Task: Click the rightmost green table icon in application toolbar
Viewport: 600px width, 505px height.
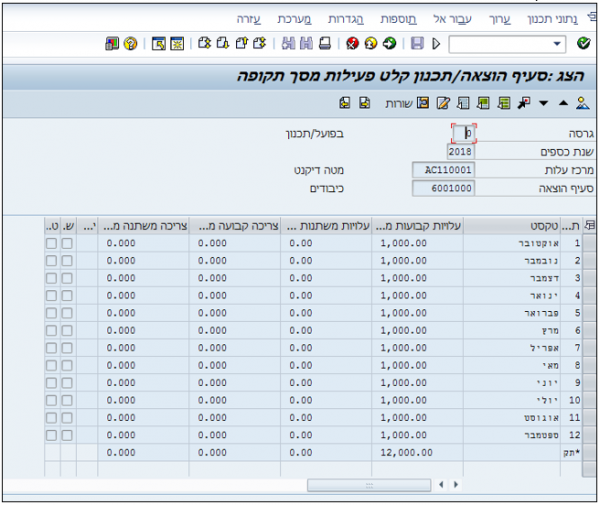Action: click(504, 103)
